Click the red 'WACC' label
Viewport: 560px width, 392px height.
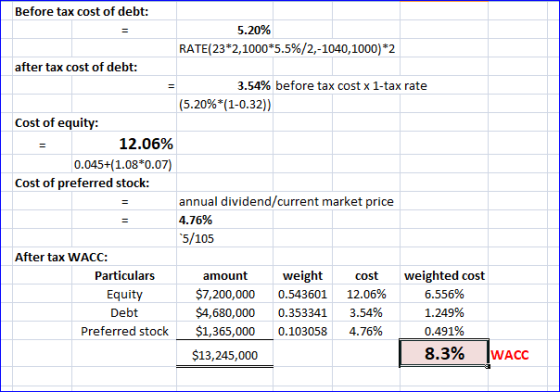point(509,355)
